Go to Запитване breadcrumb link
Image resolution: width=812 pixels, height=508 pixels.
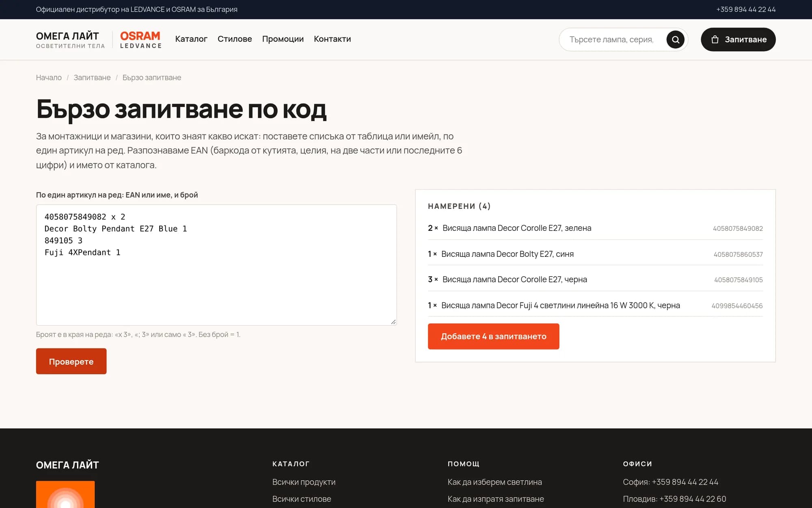pos(92,78)
